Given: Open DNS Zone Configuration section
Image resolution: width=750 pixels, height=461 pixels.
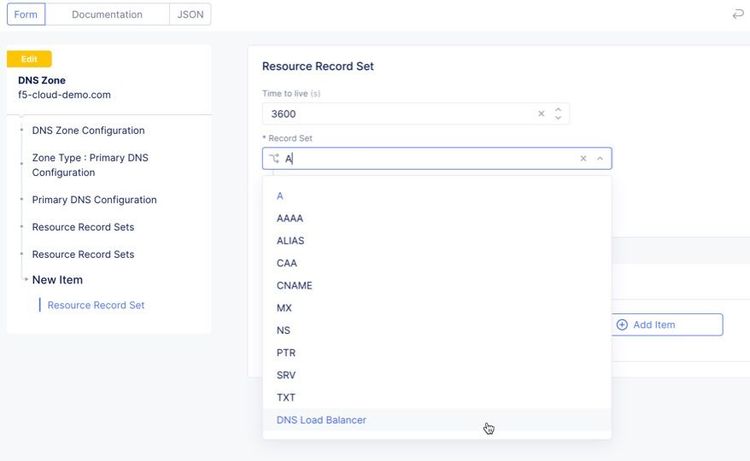Looking at the screenshot, I should pyautogui.click(x=88, y=131).
